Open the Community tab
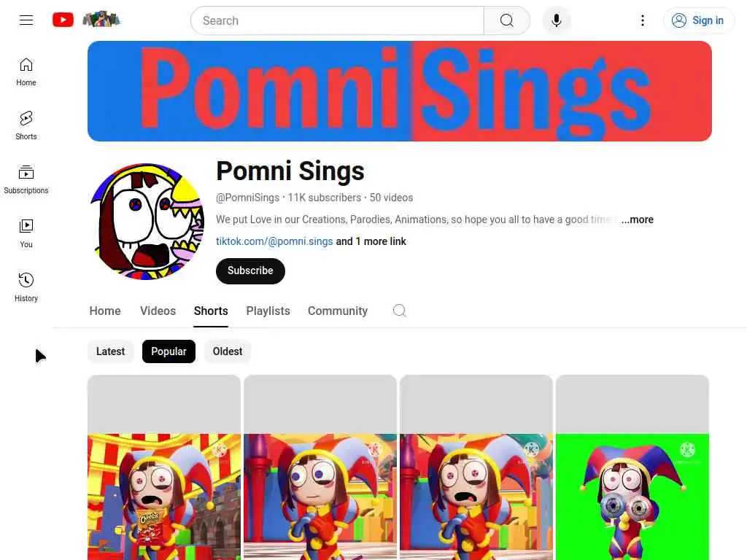Image resolution: width=747 pixels, height=560 pixels. tap(337, 311)
